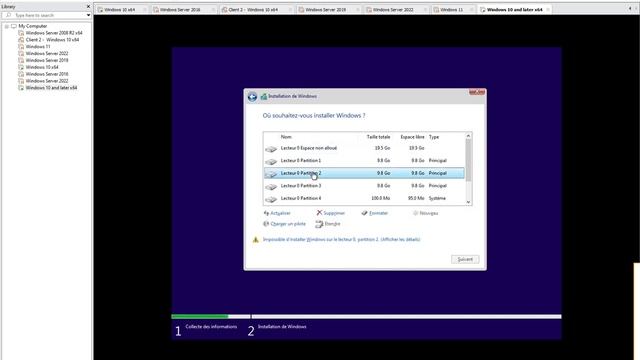640x360 pixels.
Task: Click the Suivant button
Action: 465,259
